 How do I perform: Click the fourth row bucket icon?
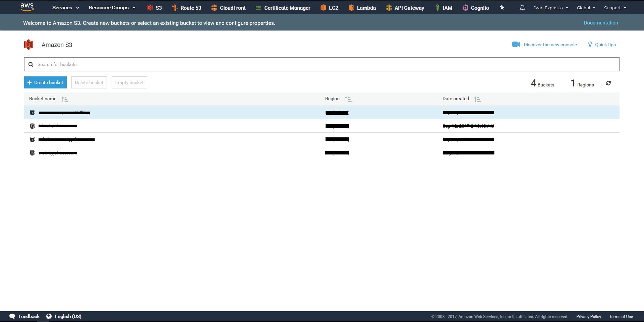click(32, 153)
